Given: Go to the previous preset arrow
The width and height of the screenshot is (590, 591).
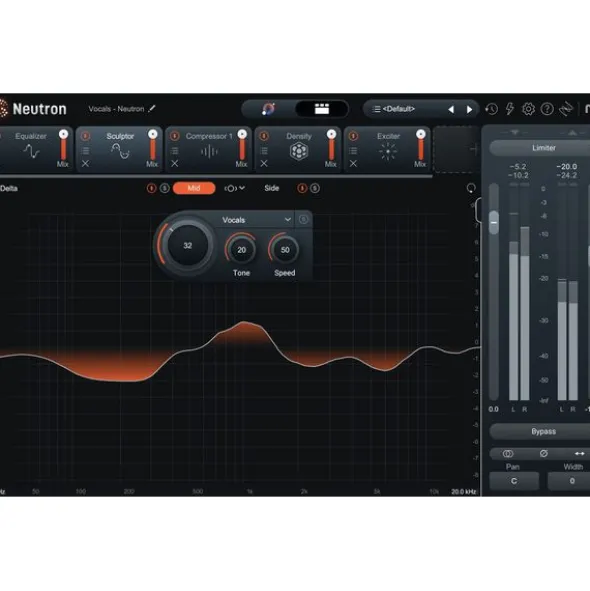Looking at the screenshot, I should coord(451,109).
